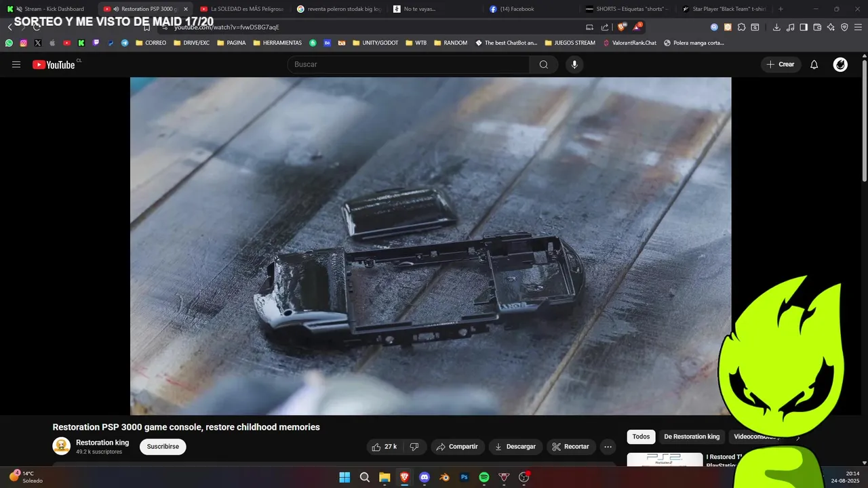
Task: Open Brave Wallet icon in toolbar
Action: 817,27
